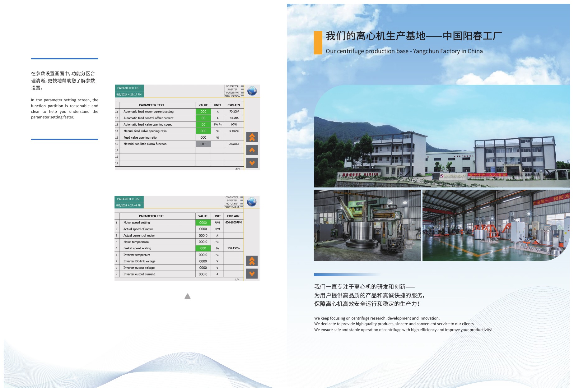Click the line We keep focusing on centrifuge research
Viewport: 574px width, 392px height.
pyautogui.click(x=377, y=318)
